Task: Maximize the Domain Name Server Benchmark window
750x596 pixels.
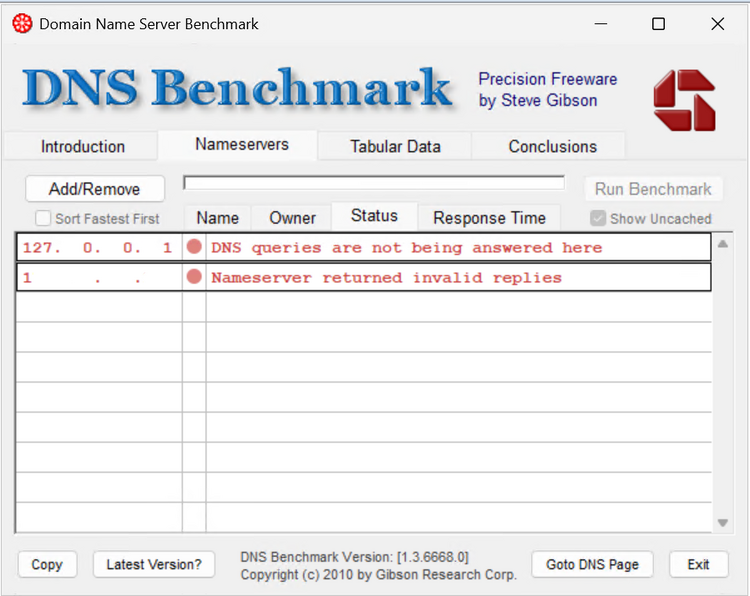Action: pos(659,23)
